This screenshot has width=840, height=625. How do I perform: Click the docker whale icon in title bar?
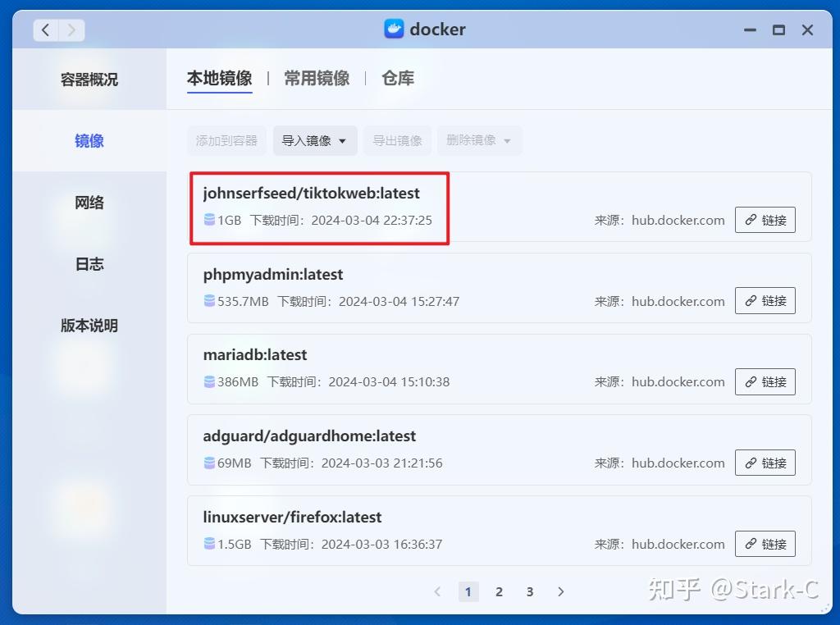[x=394, y=29]
